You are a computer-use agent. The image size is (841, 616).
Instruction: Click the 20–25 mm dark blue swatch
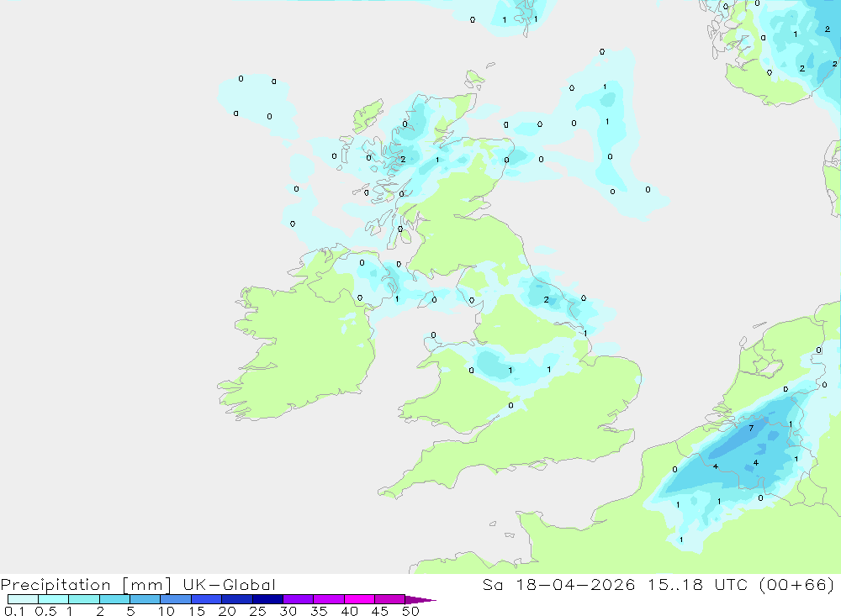point(237,599)
